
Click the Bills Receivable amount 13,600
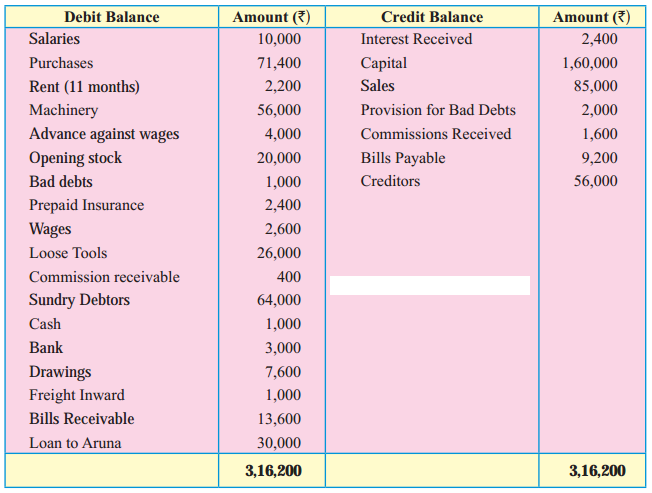[x=279, y=419]
